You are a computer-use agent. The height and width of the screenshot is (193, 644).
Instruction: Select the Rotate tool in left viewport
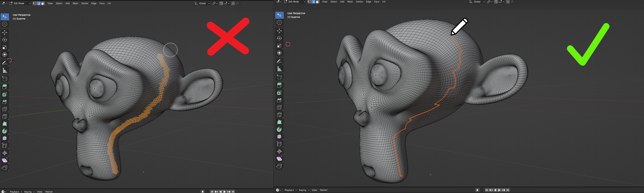point(5,40)
